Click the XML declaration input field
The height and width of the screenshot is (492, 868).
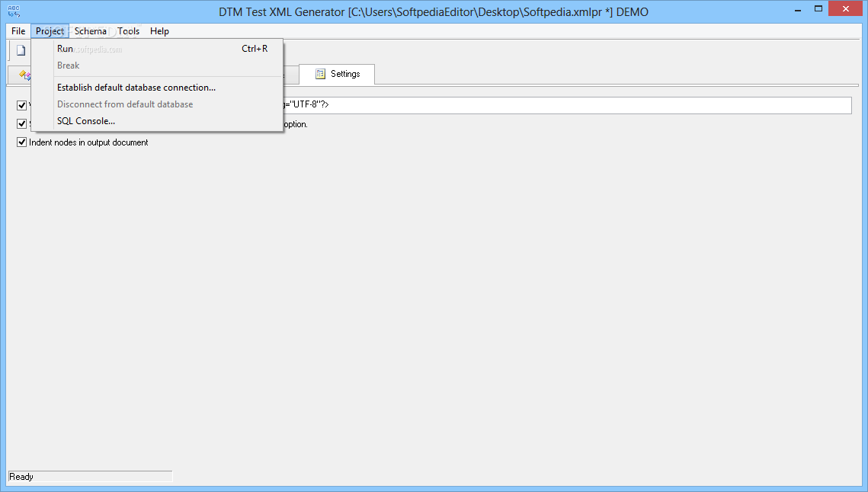(568, 105)
